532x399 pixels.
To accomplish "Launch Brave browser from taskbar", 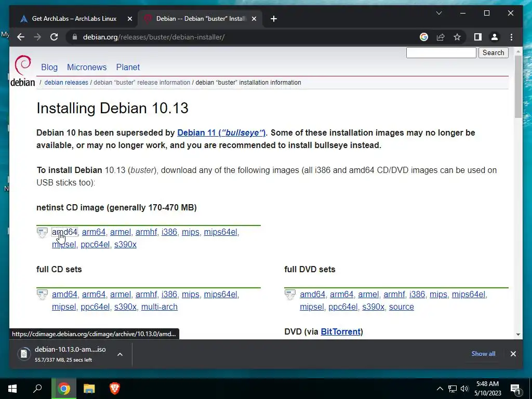I will coord(115,389).
